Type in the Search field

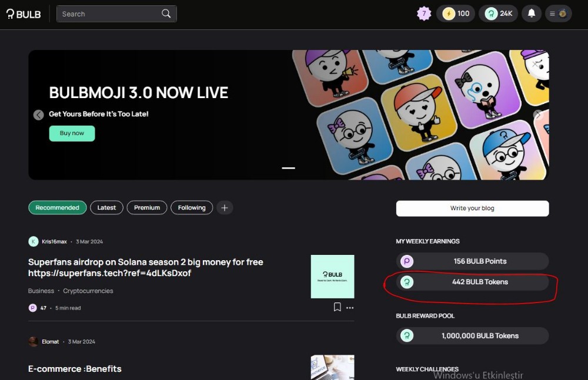coord(109,14)
